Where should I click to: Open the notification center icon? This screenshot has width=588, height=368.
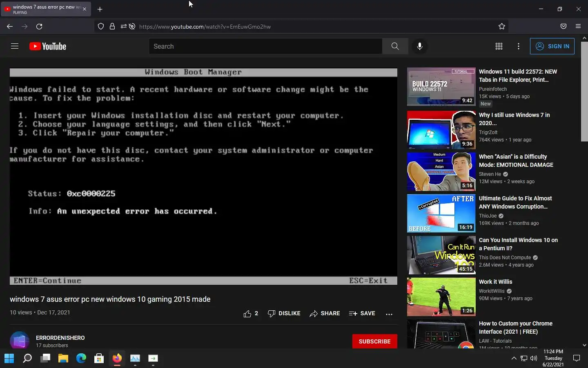[577, 358]
